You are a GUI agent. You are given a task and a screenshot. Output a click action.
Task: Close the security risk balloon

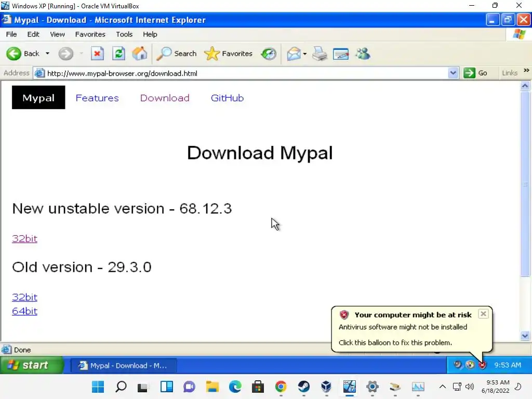(483, 314)
